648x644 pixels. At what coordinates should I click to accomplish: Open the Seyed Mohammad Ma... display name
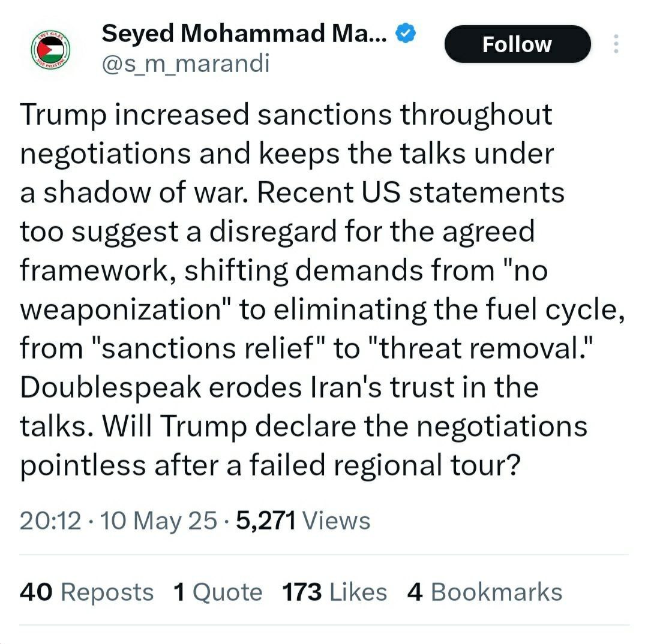pyautogui.click(x=244, y=34)
